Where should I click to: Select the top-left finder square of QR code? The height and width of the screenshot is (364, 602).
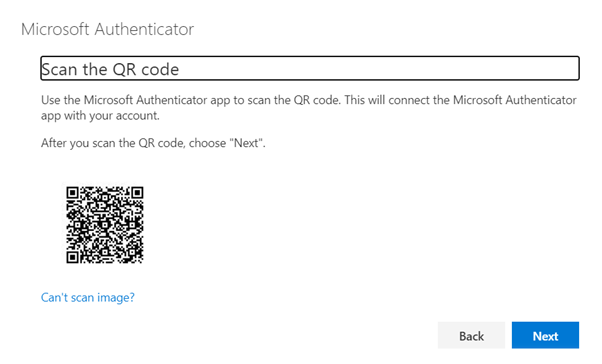point(72,192)
